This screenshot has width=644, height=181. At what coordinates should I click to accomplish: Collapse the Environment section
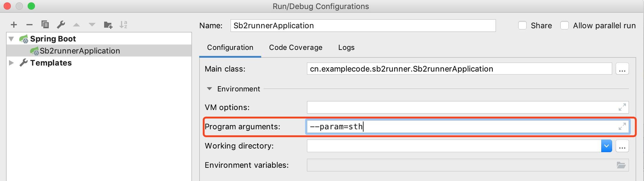(x=209, y=89)
